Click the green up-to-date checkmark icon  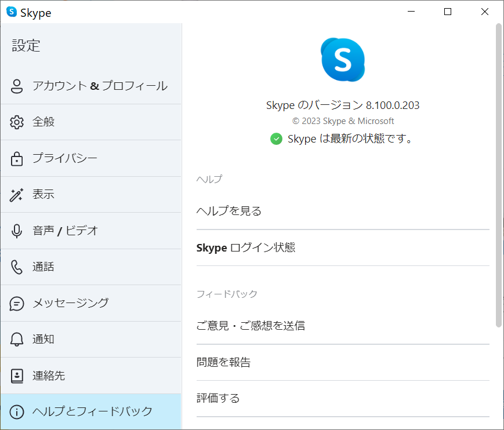click(x=276, y=139)
